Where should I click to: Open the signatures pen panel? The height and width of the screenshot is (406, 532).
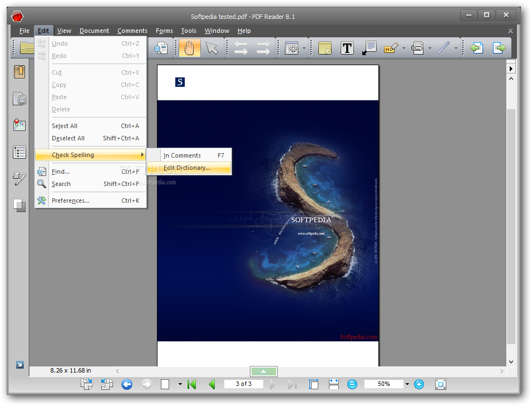[x=19, y=179]
